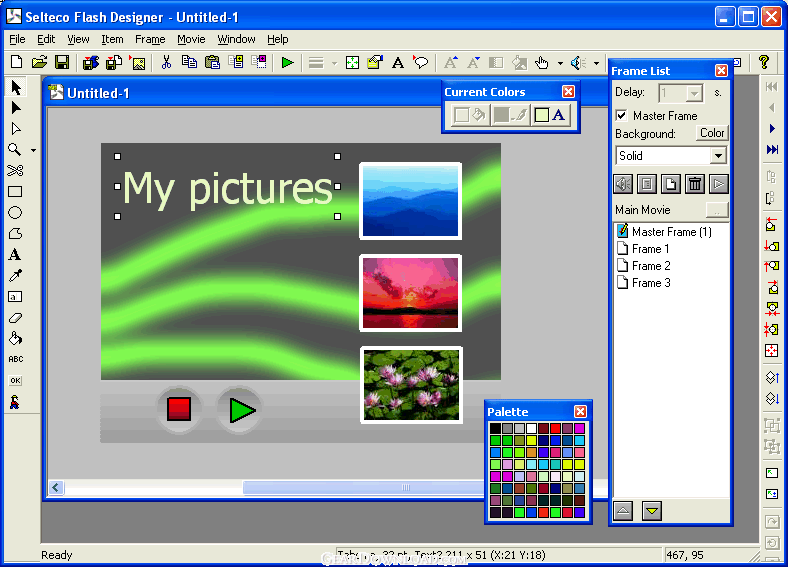
Task: Click the text A toolbar icon
Action: [x=398, y=63]
